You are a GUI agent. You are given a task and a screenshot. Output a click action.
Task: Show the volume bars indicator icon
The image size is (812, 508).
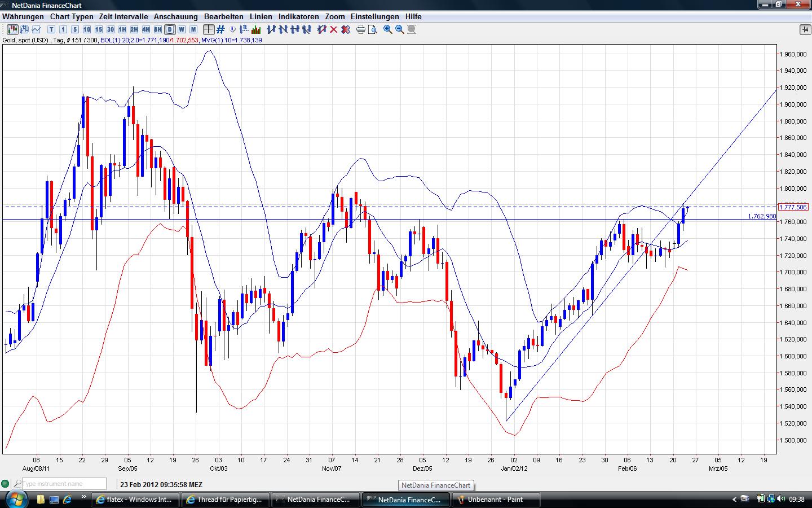255,29
